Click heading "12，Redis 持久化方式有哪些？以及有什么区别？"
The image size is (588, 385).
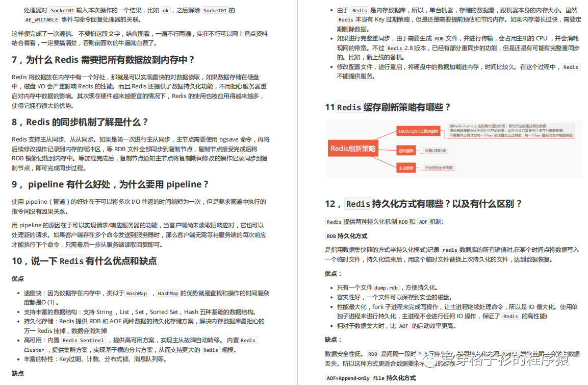pos(423,204)
